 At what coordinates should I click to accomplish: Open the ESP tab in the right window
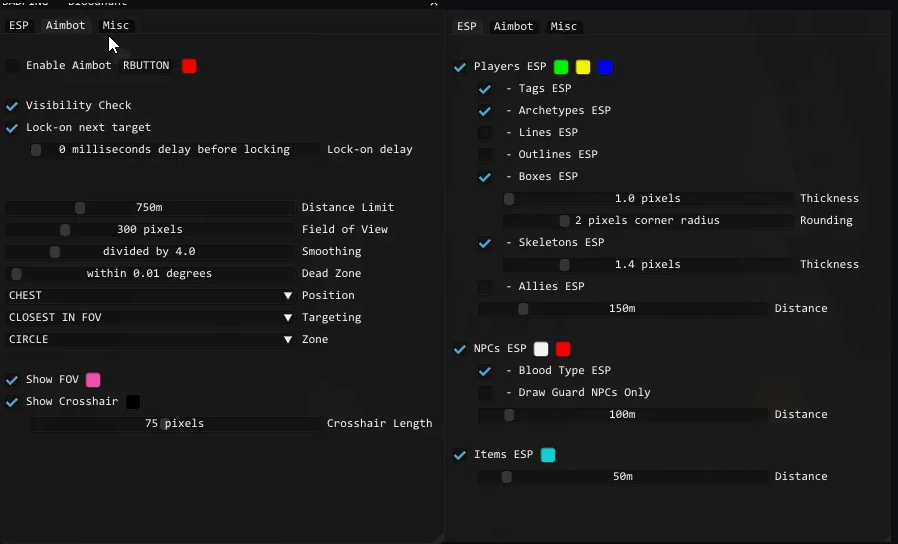467,26
